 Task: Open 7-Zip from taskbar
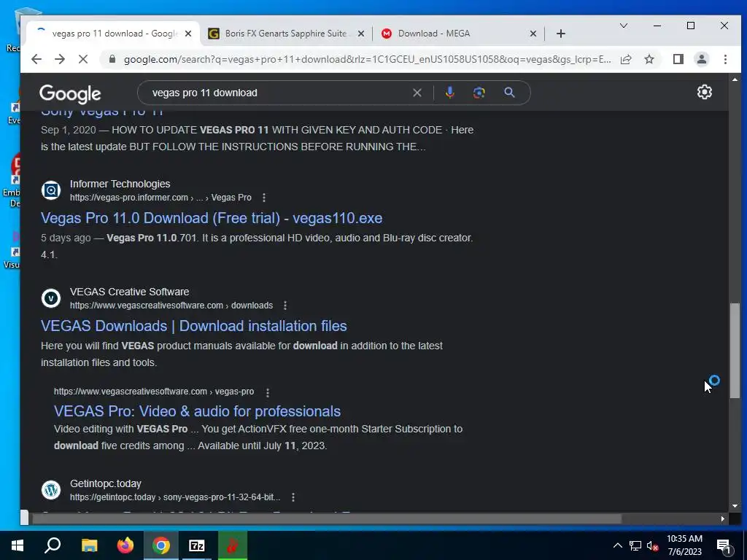[197, 545]
